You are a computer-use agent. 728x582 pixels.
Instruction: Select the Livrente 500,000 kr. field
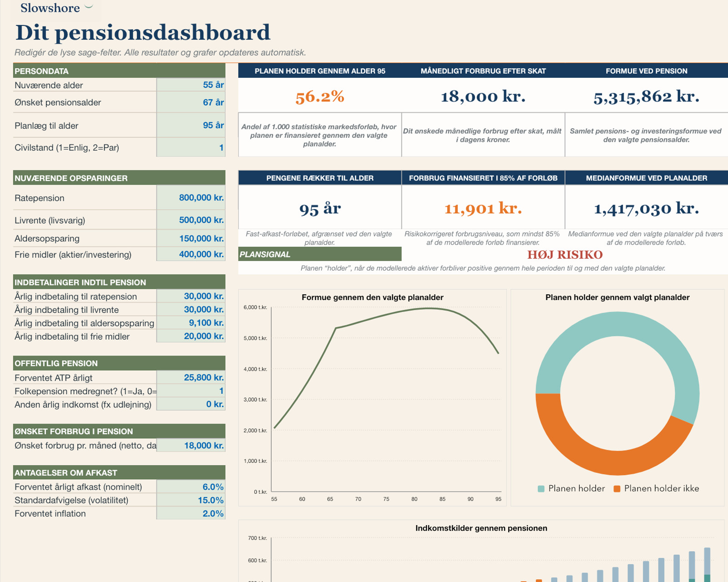point(191,220)
